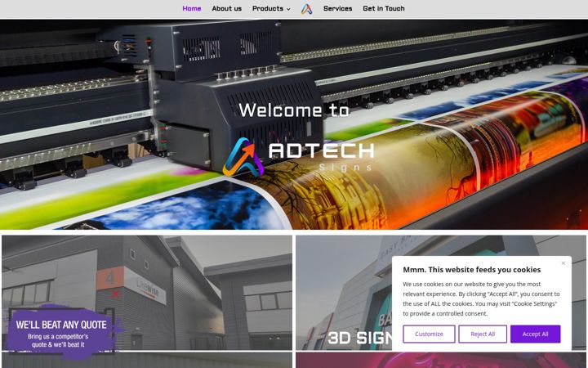Close the cookie consent popup

(x=563, y=263)
